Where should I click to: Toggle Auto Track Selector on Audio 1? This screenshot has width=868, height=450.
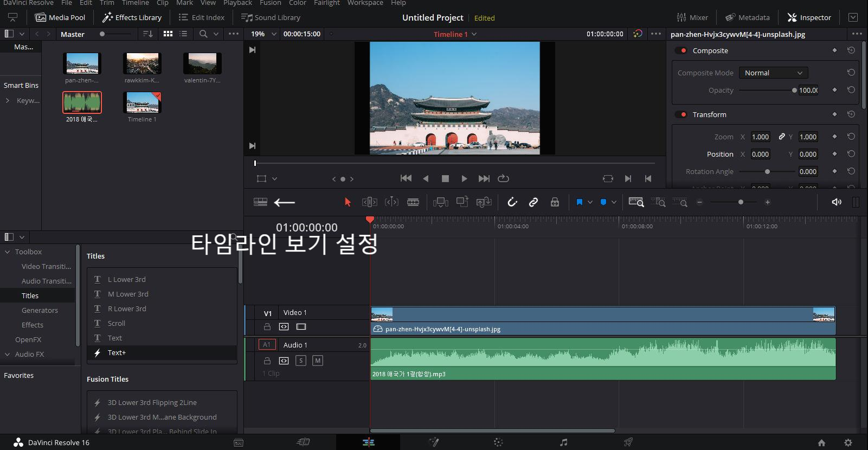tap(284, 361)
